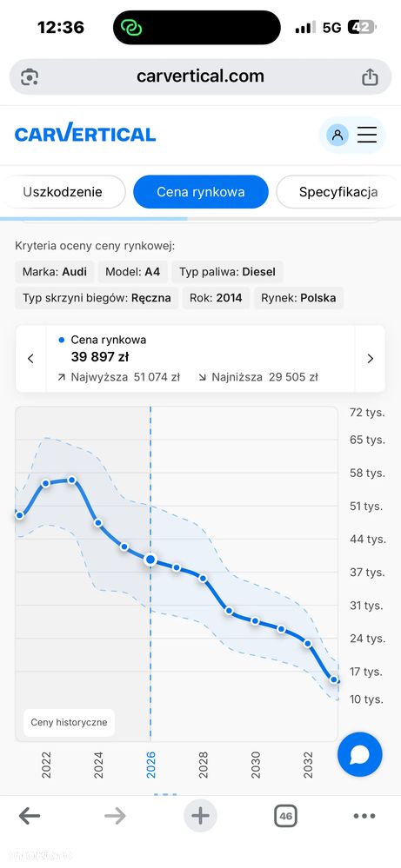
Task: Click the Rok: 2014 tag
Action: 216,298
